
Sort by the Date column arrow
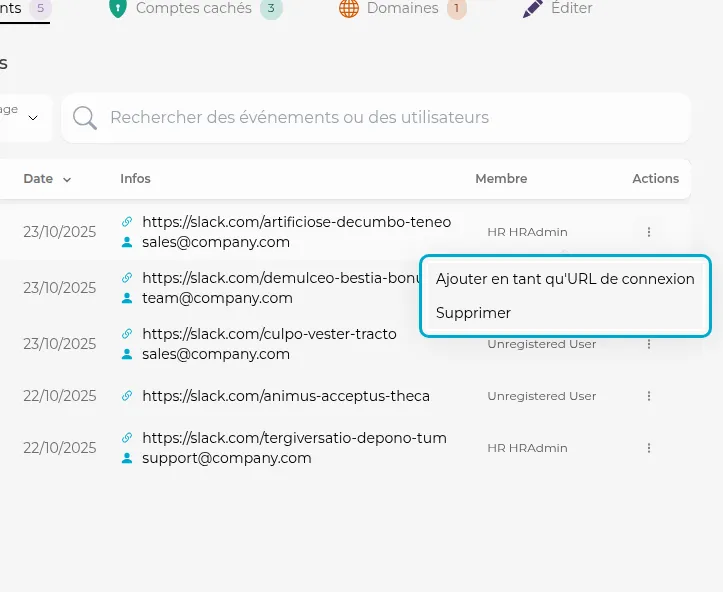tap(67, 180)
